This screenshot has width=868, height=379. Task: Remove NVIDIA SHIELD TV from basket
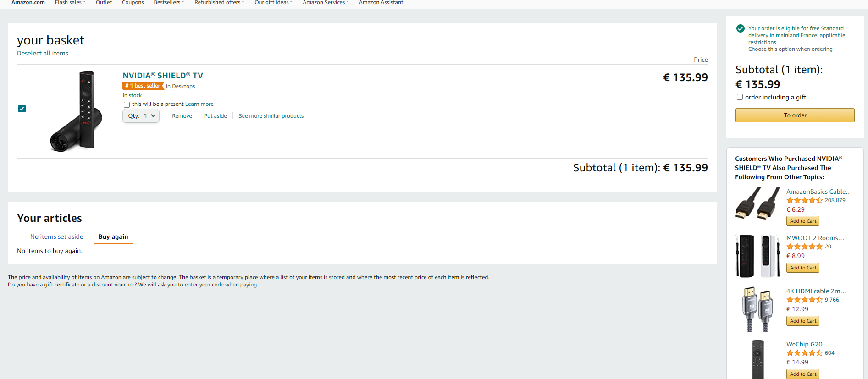(182, 116)
